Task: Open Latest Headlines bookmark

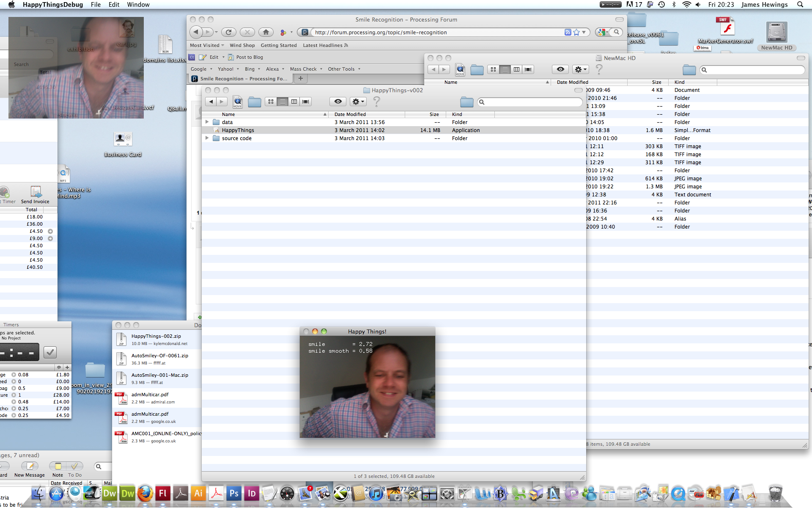Action: point(325,45)
